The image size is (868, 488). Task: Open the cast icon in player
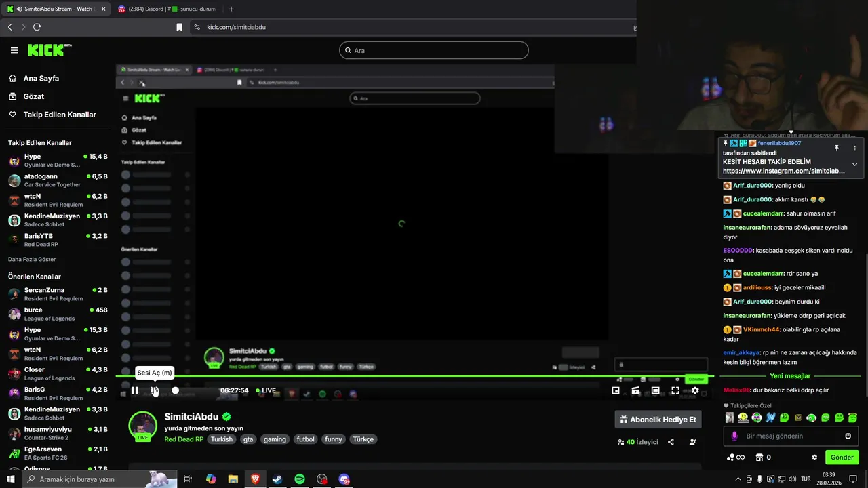(635, 390)
